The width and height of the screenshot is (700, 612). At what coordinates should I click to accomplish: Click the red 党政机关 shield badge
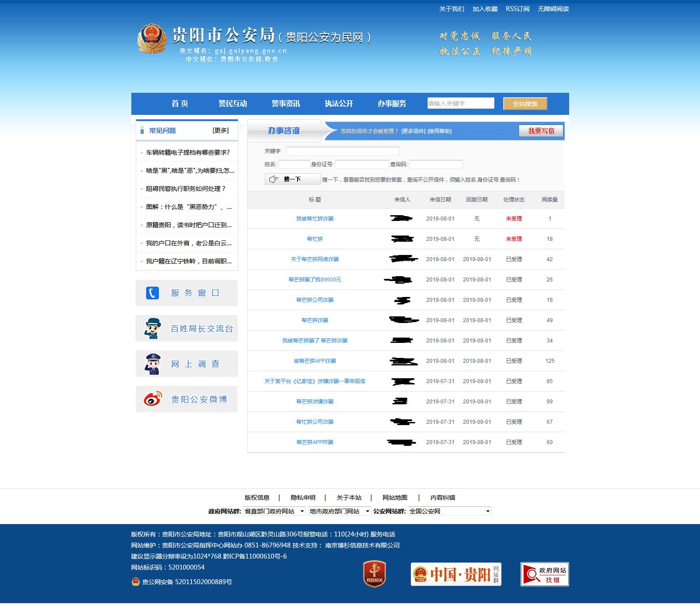point(374,574)
